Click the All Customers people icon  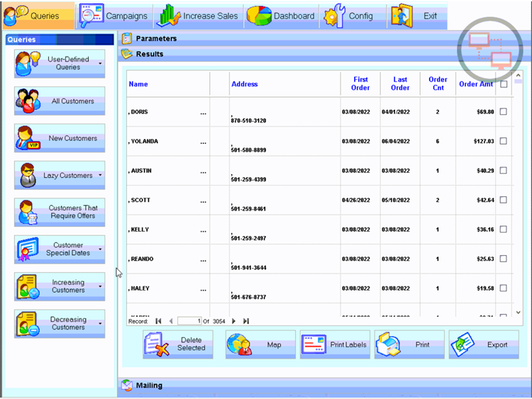point(27,101)
